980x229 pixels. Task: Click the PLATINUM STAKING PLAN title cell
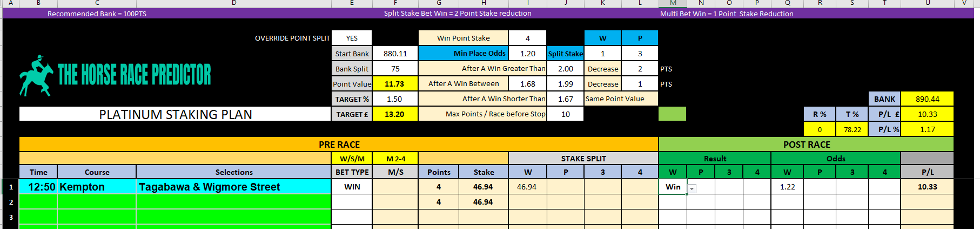(175, 114)
